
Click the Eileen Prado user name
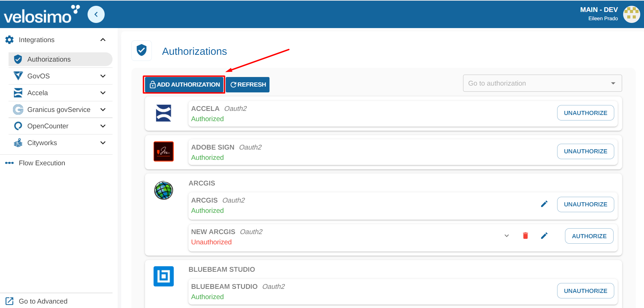click(x=603, y=18)
